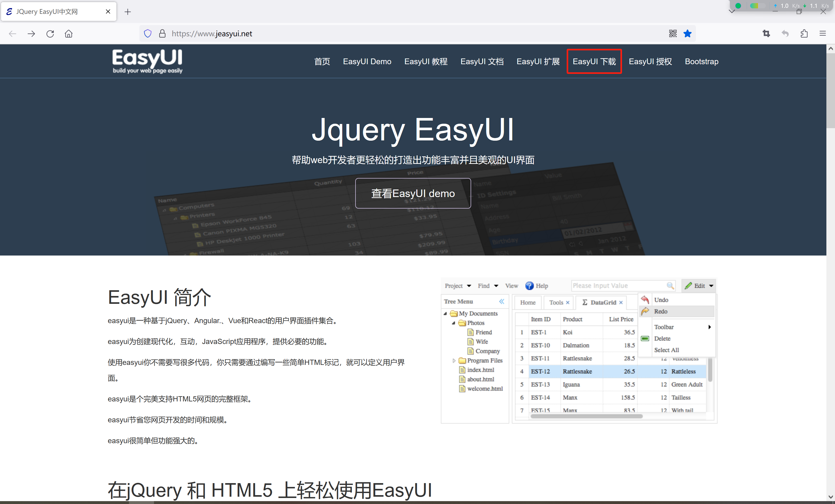Screen dimensions: 835x504
Task: Open the screenshot crop tool icon
Action: click(766, 34)
